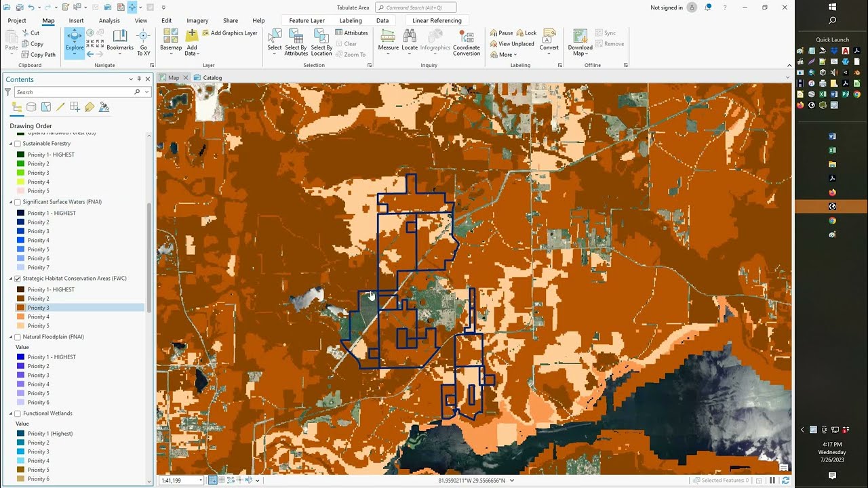Screen dimensions: 868x488
Task: Turn on Functional Wetlands layer
Action: (x=18, y=413)
